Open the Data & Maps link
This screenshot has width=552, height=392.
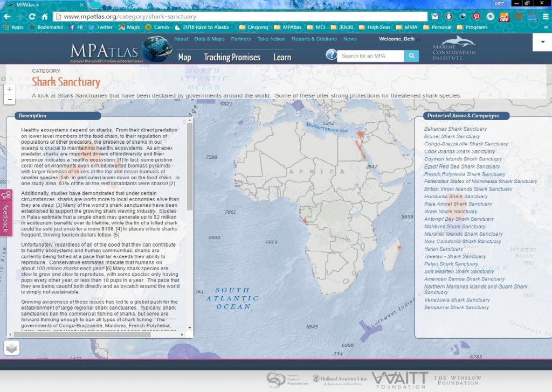click(209, 39)
